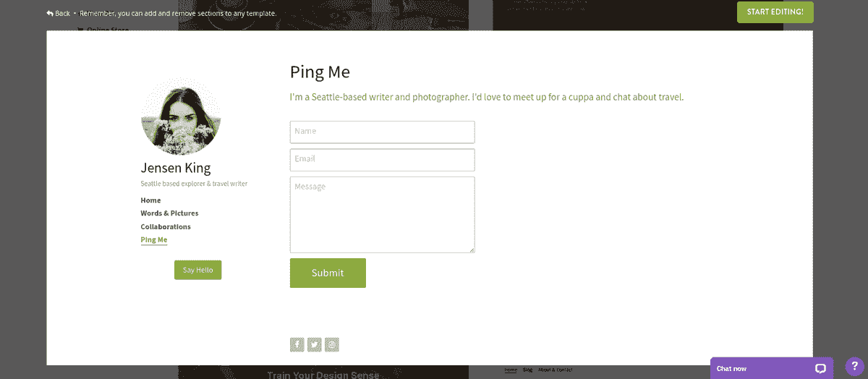
Task: Click the chat bubble icon
Action: pos(820,368)
